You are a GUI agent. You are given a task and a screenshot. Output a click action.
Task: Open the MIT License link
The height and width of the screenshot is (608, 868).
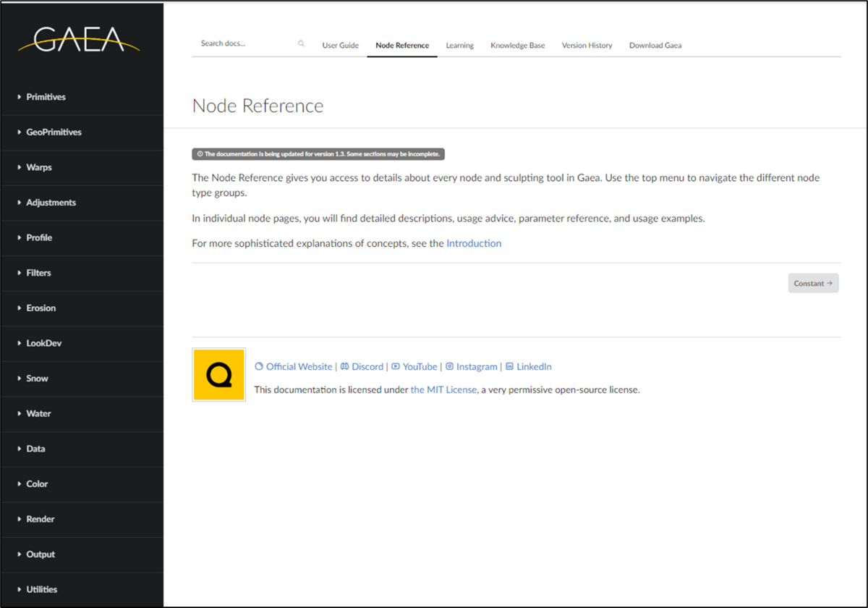[x=443, y=389]
